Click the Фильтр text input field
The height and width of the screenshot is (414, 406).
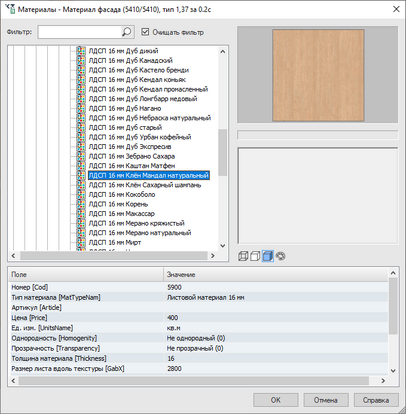[x=80, y=32]
